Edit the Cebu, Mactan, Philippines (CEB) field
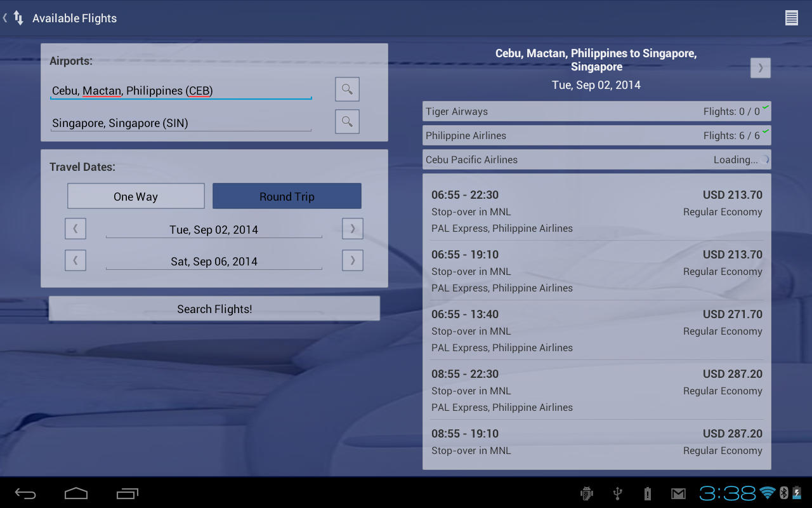 181,90
